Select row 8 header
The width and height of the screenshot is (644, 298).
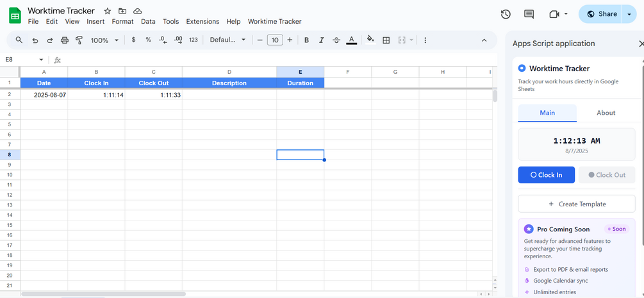point(10,154)
